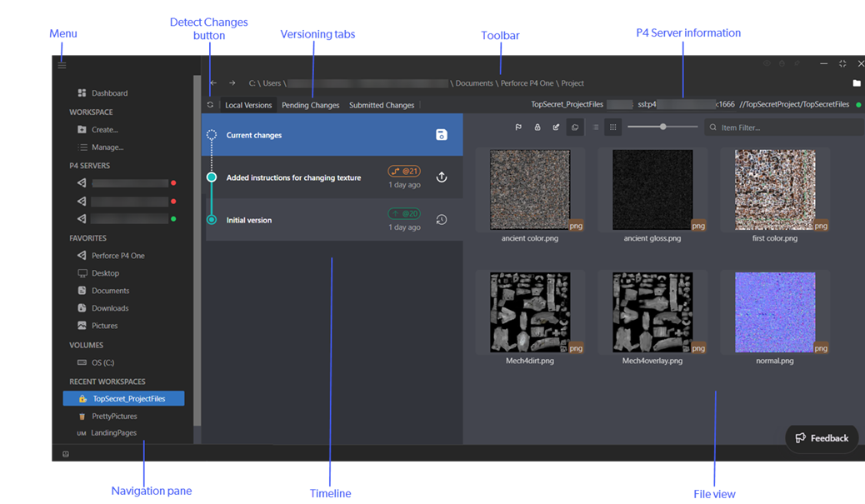Toggle the overlay icon next to the pencil
Viewport: 865px width, 504px height.
coord(575,127)
